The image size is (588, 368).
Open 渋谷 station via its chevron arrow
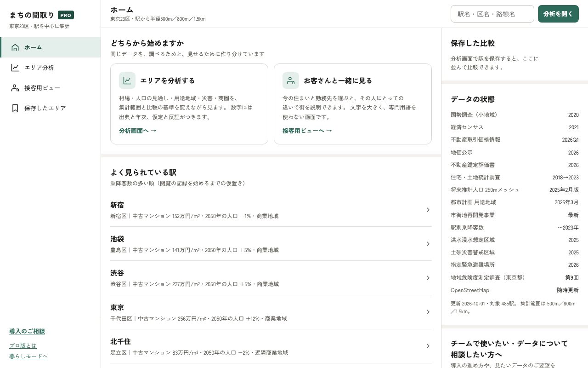click(428, 278)
